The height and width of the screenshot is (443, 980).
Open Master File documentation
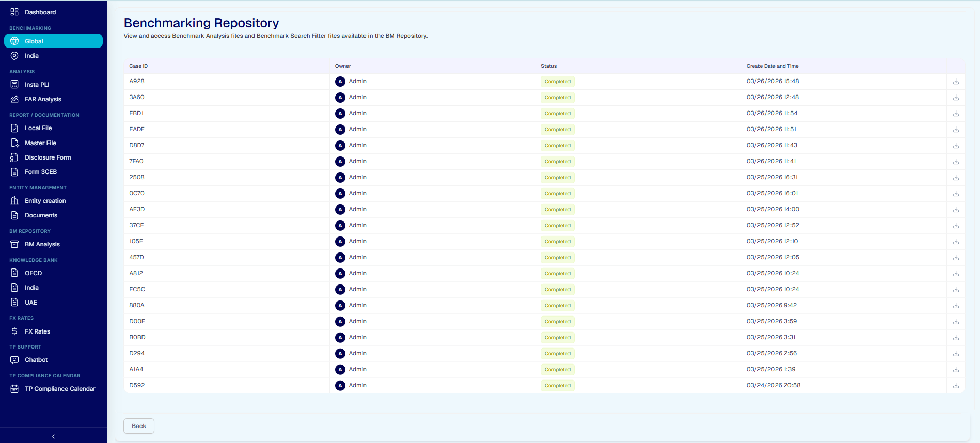click(x=53, y=143)
